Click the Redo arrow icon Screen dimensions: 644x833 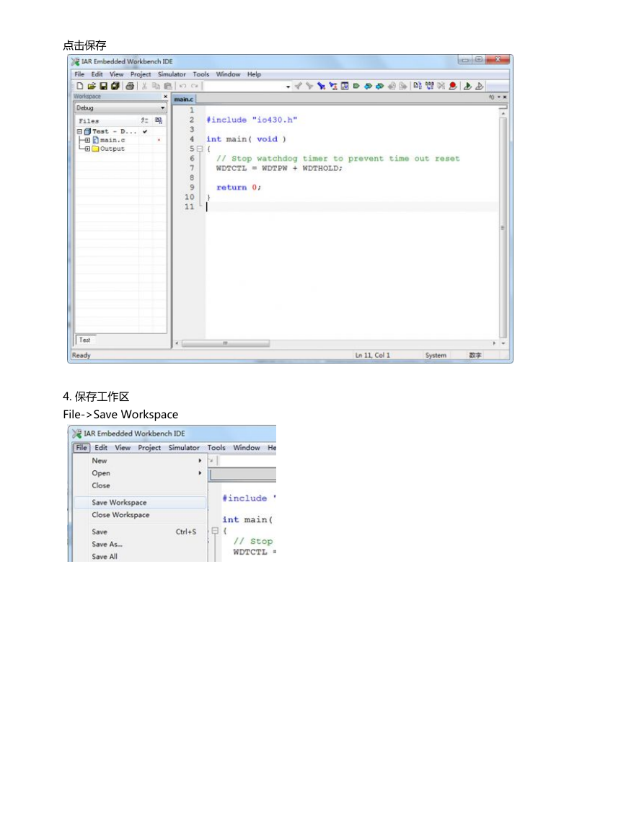pos(195,86)
